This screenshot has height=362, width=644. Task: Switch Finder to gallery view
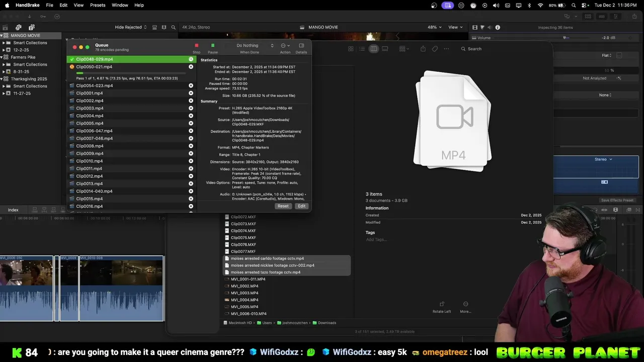coord(385,49)
